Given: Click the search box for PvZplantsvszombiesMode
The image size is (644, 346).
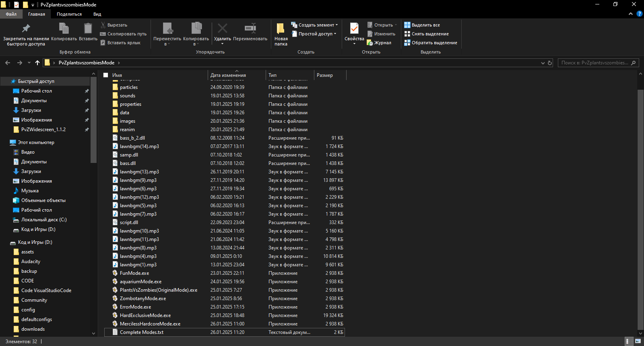Looking at the screenshot, I should 594,63.
